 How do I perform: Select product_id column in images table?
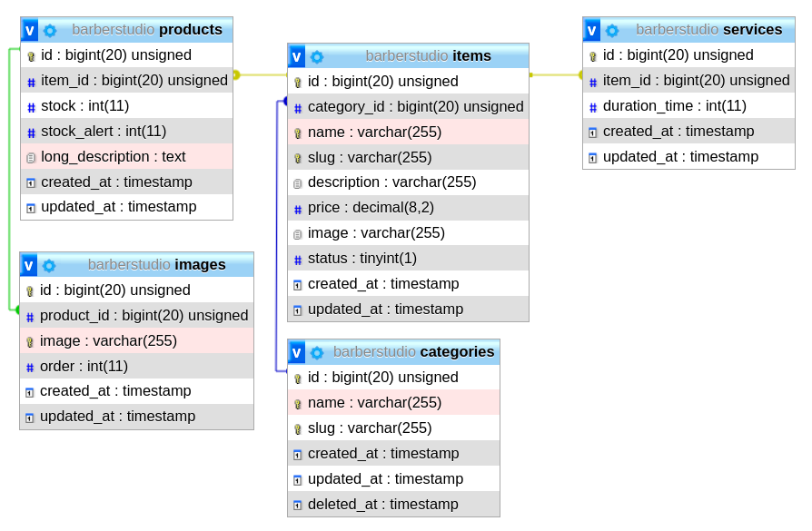tap(144, 316)
